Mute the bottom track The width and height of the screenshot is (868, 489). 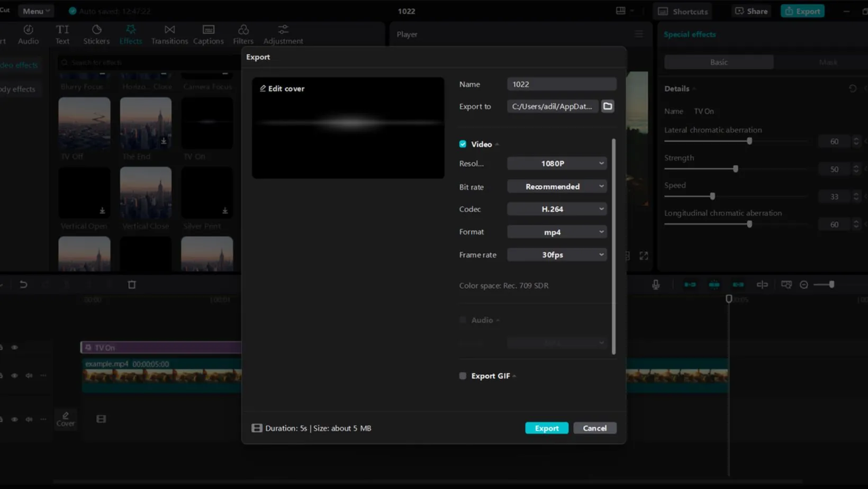(x=29, y=419)
